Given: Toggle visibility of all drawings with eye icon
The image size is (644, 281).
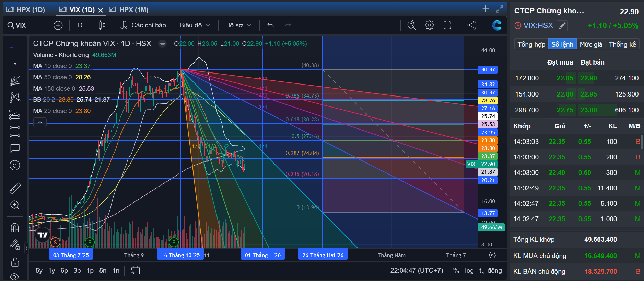Looking at the screenshot, I should click(15, 276).
